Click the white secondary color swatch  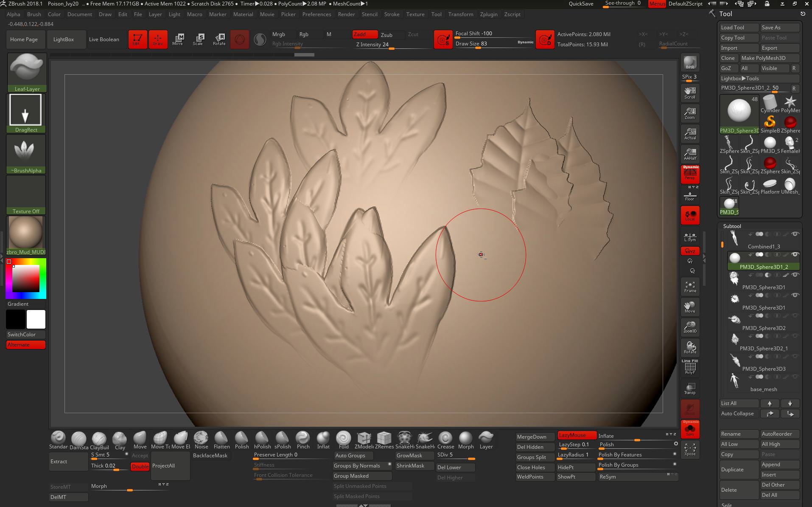36,319
